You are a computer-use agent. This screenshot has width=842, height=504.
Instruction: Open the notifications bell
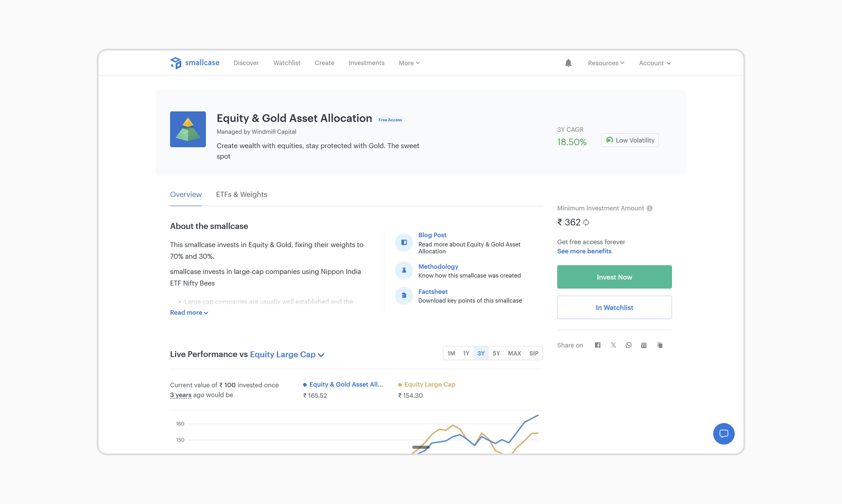pos(568,63)
